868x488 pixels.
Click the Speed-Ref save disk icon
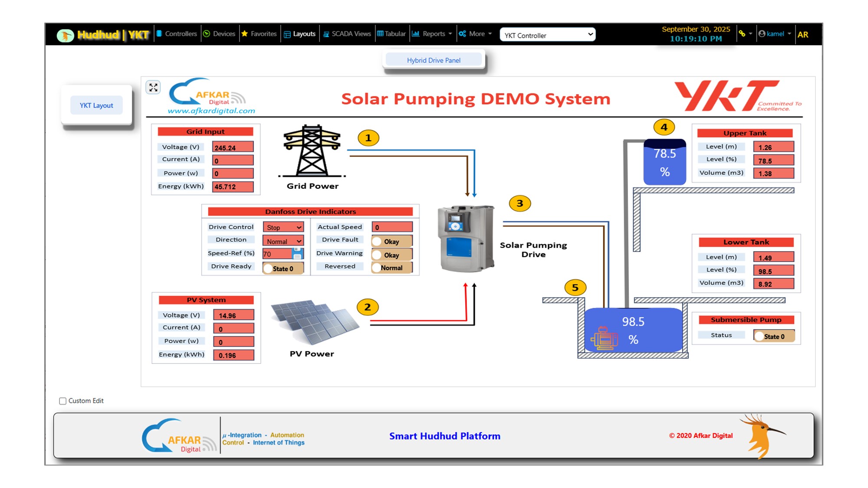click(298, 253)
